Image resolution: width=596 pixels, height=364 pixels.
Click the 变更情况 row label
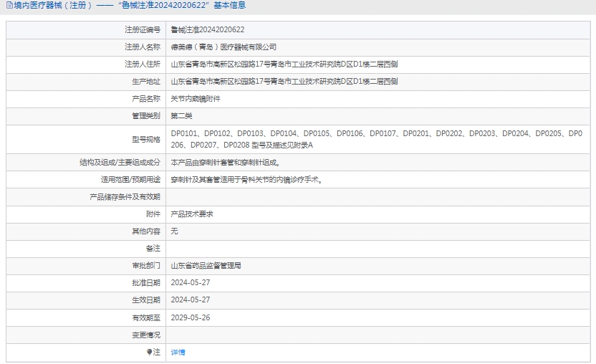(146, 335)
